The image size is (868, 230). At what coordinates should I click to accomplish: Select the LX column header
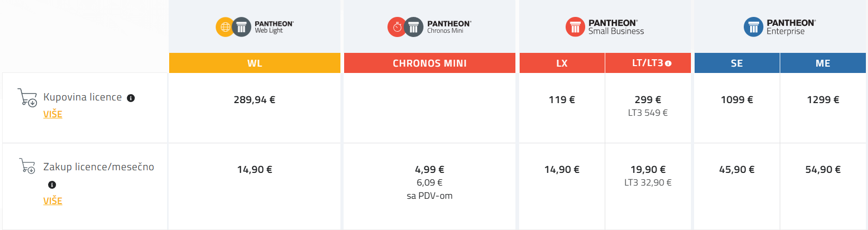click(562, 63)
